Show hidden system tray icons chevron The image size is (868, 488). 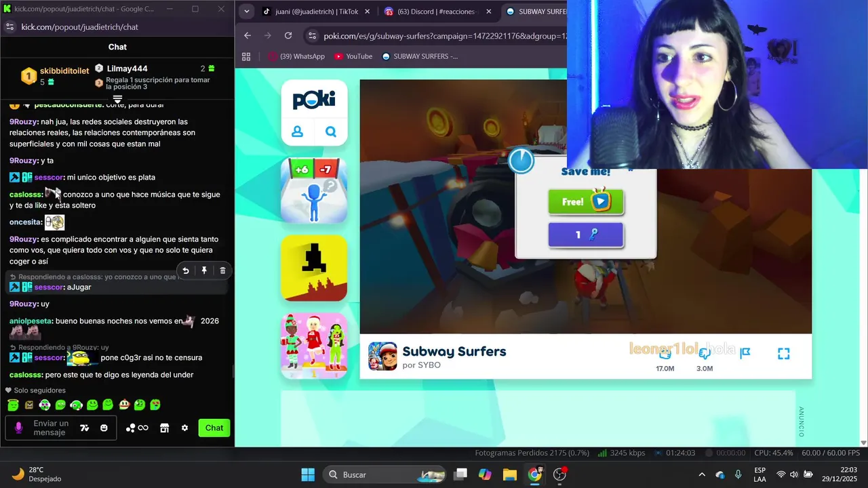[702, 474]
